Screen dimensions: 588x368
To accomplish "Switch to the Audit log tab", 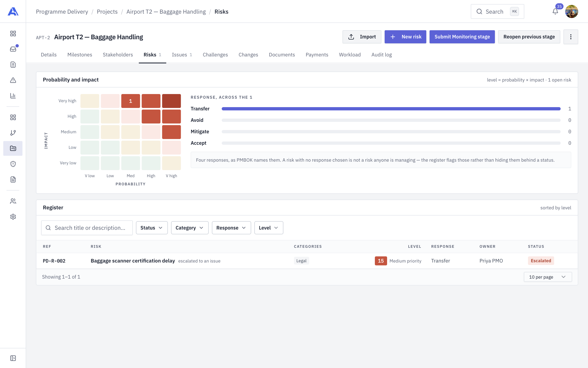I will pos(381,55).
